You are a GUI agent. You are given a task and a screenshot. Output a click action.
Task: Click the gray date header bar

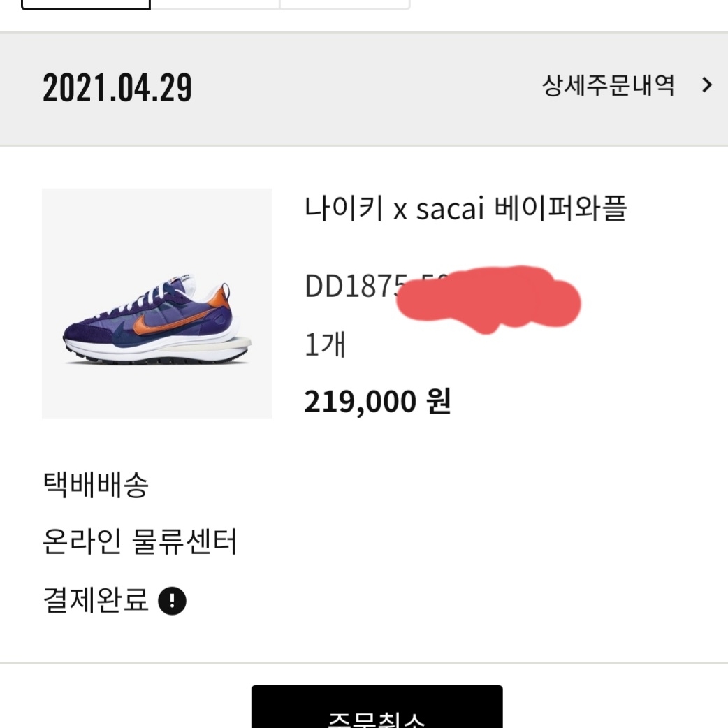click(x=363, y=87)
